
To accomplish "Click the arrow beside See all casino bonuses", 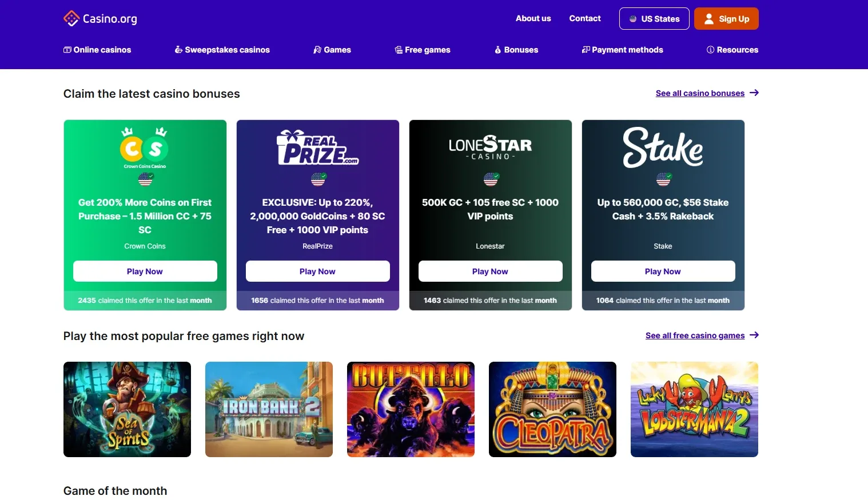I will (754, 93).
